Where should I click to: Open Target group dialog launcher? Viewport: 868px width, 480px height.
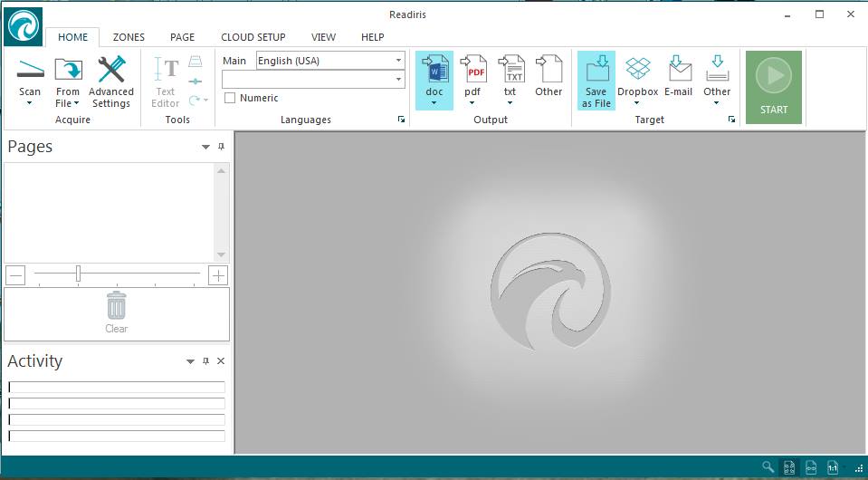pyautogui.click(x=732, y=120)
